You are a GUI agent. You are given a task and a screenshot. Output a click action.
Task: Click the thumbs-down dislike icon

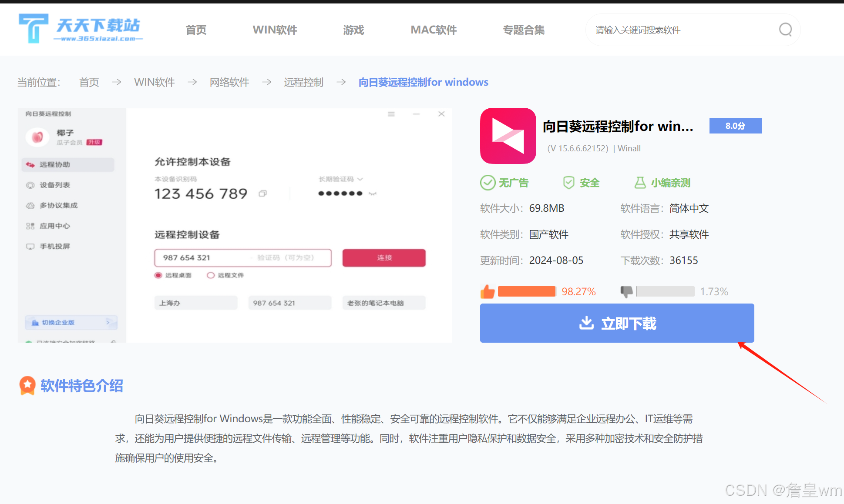point(626,291)
